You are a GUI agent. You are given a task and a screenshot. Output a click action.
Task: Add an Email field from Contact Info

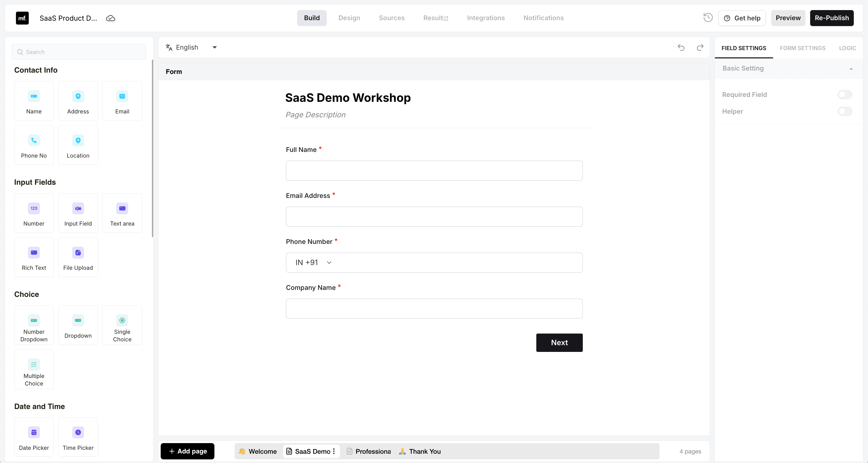(x=122, y=101)
